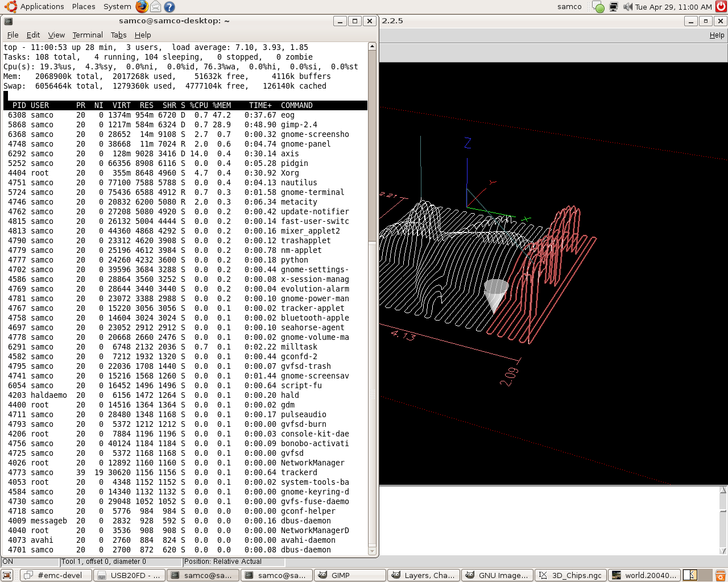Click the nautilus process row
This screenshot has width=728, height=582.
click(185, 182)
